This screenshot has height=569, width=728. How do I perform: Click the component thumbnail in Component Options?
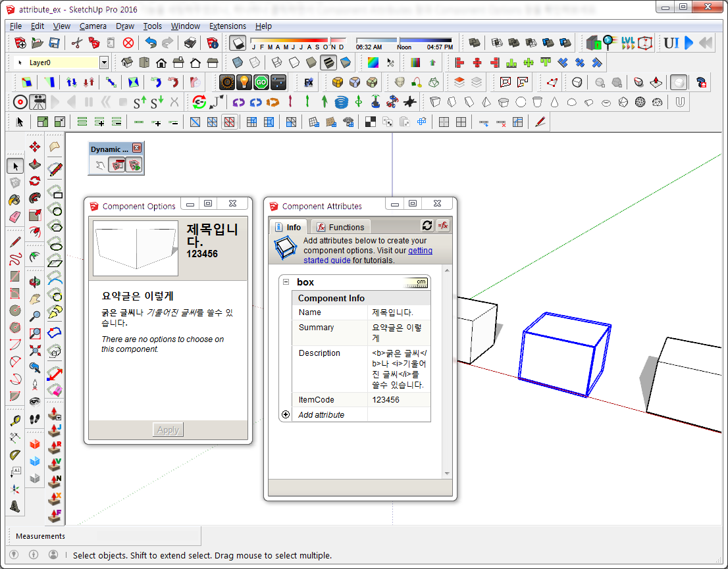pyautogui.click(x=136, y=248)
